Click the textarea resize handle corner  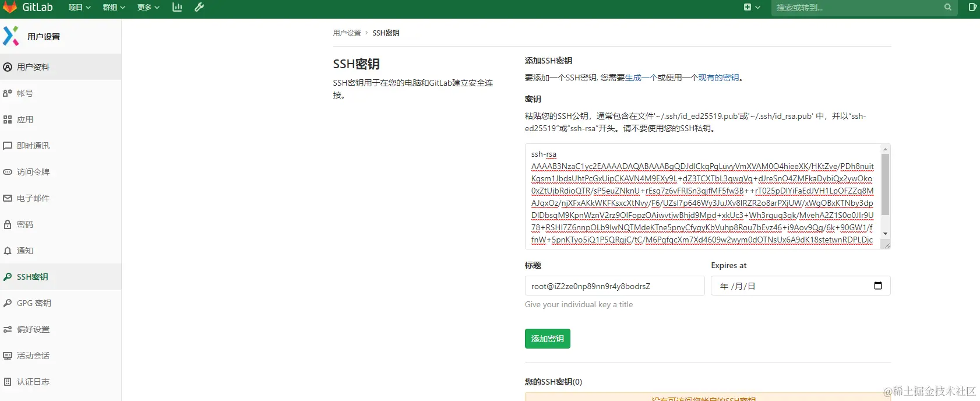[x=886, y=245]
